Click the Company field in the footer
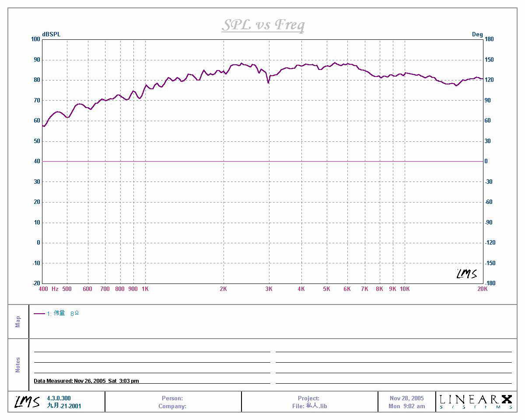Screen dimensions: 525x420 coord(172,406)
